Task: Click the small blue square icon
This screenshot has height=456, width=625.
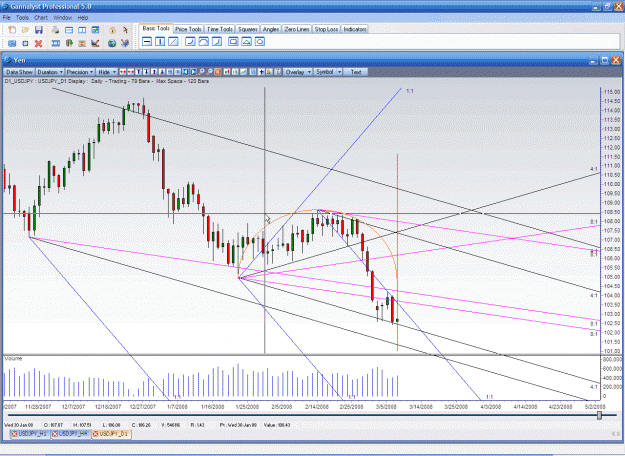Action: point(26,43)
